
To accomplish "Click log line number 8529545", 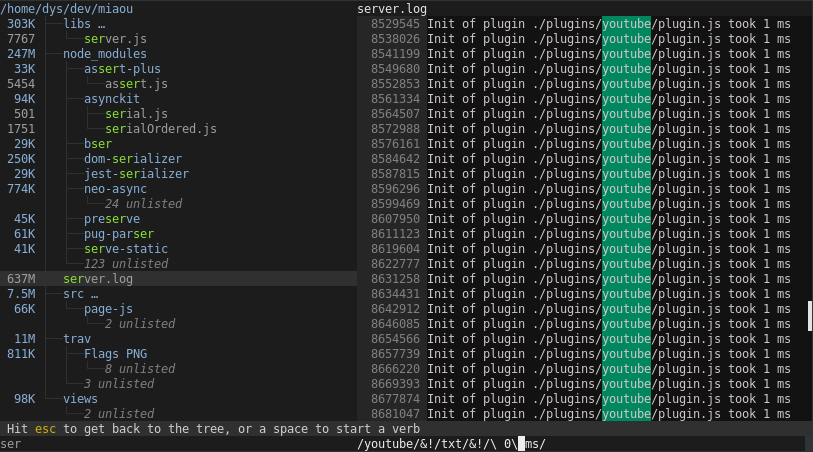I will (x=395, y=24).
